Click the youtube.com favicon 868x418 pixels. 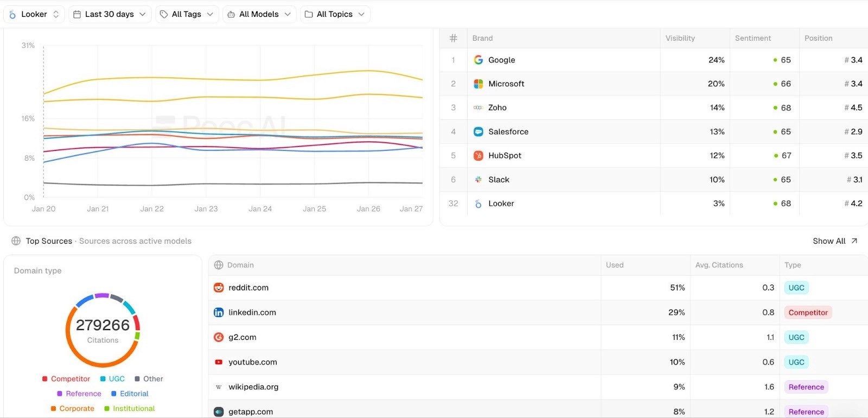tap(219, 362)
